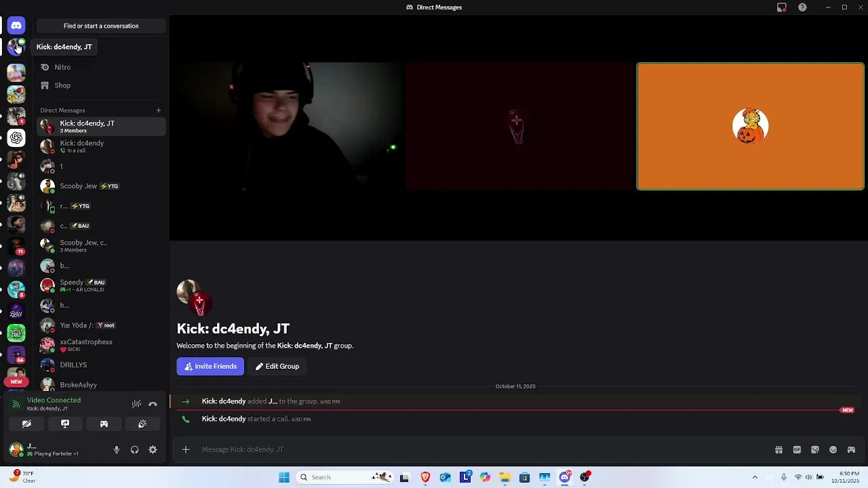Click own user avatar in the user panel

coord(16,449)
